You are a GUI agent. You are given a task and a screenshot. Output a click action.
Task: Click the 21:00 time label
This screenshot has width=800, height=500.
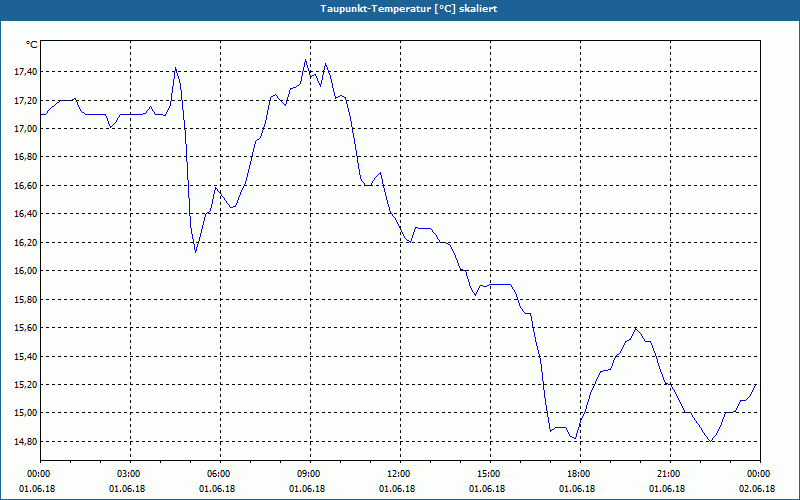(670, 474)
